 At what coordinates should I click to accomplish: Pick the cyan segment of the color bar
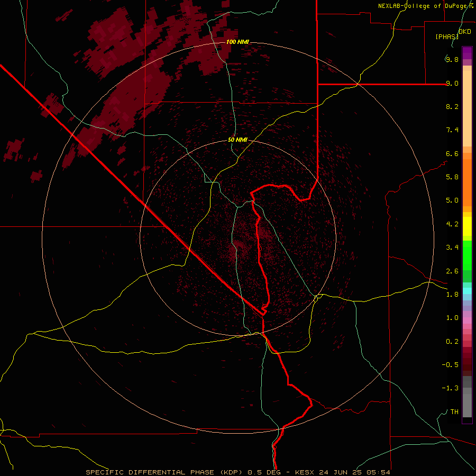point(467,291)
